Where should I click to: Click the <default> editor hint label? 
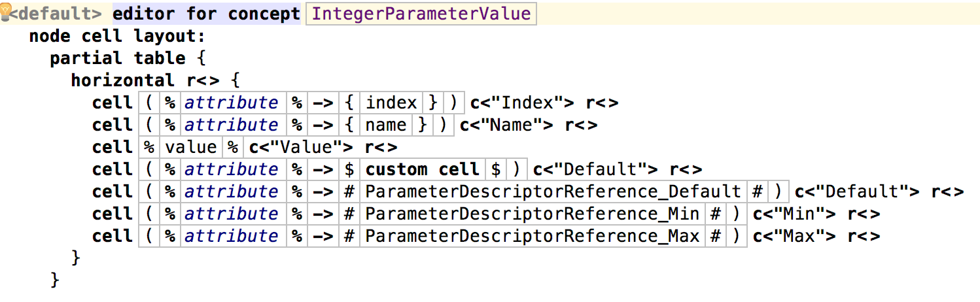pos(59,14)
